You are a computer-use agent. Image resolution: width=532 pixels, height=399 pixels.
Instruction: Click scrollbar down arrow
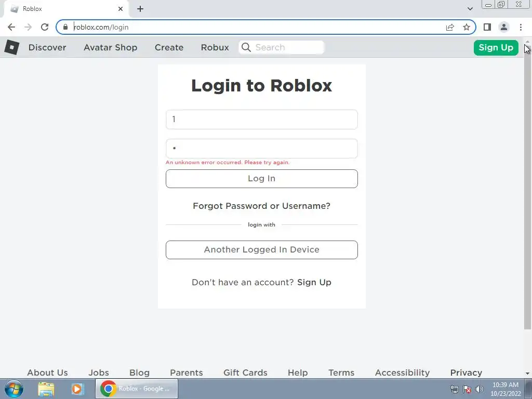527,374
